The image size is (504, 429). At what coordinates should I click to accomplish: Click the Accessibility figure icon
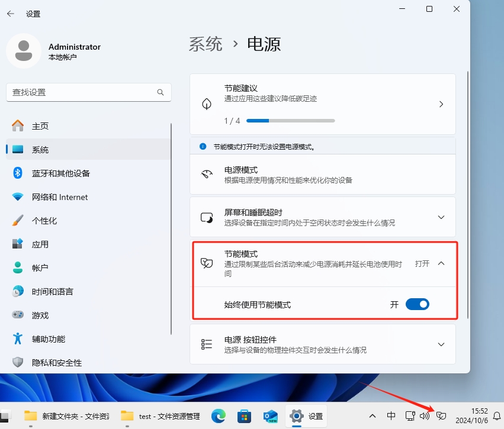pos(18,338)
